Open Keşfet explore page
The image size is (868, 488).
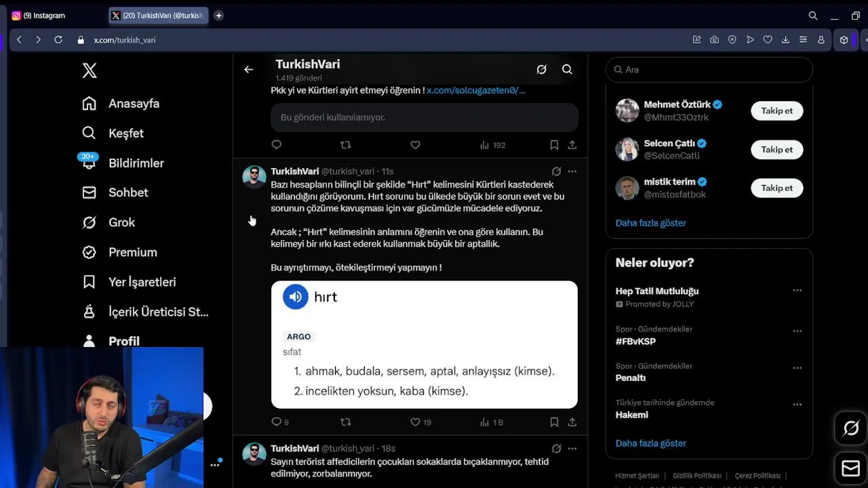pyautogui.click(x=113, y=134)
